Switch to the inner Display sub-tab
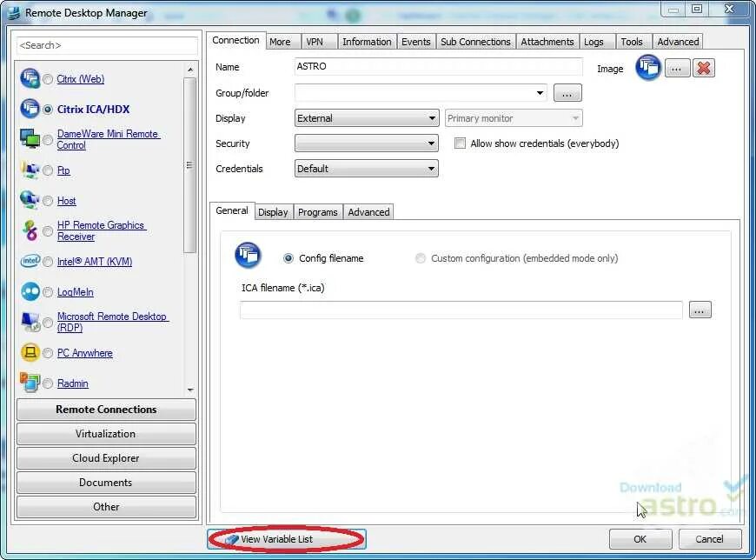756x560 pixels. pyautogui.click(x=273, y=212)
